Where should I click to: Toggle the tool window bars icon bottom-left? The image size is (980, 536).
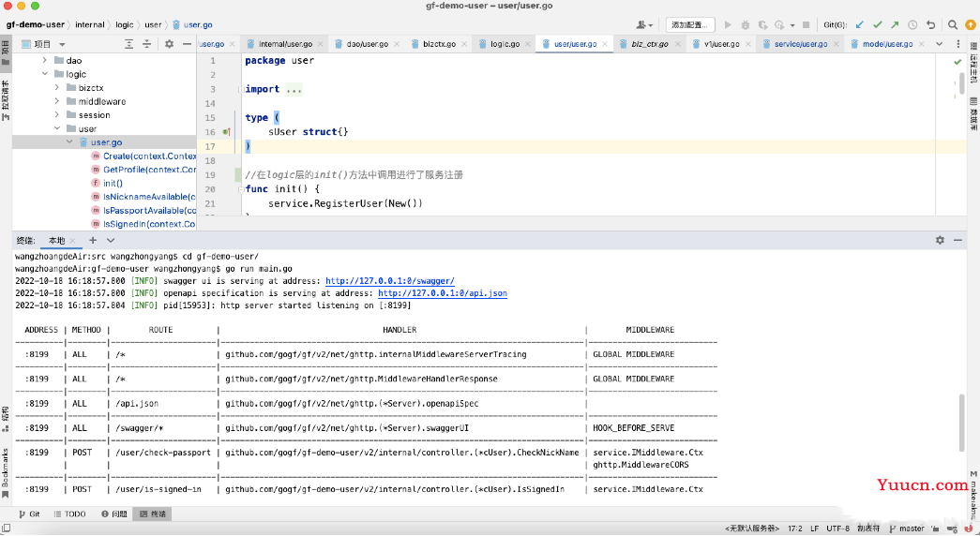coord(7,529)
